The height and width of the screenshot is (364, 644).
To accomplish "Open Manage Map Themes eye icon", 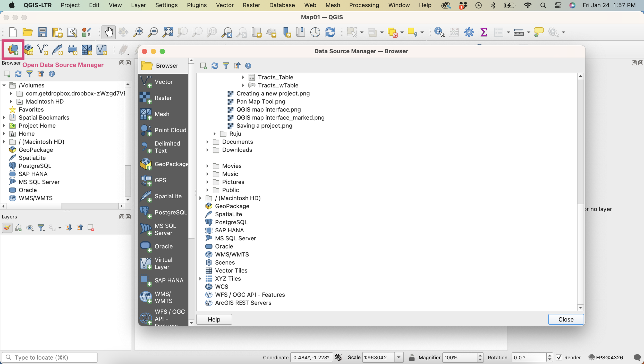I will 30,228.
